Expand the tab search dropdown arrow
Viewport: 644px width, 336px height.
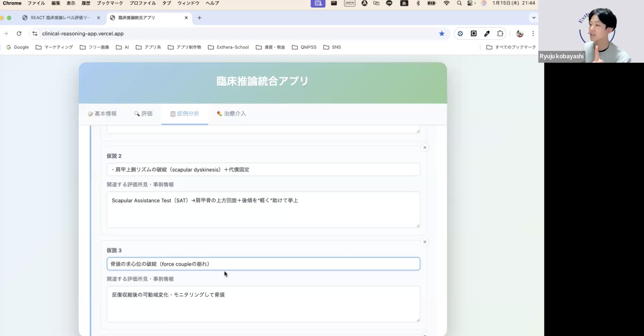(533, 18)
